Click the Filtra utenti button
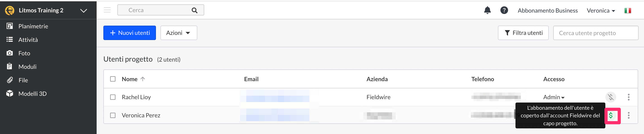 click(x=523, y=33)
